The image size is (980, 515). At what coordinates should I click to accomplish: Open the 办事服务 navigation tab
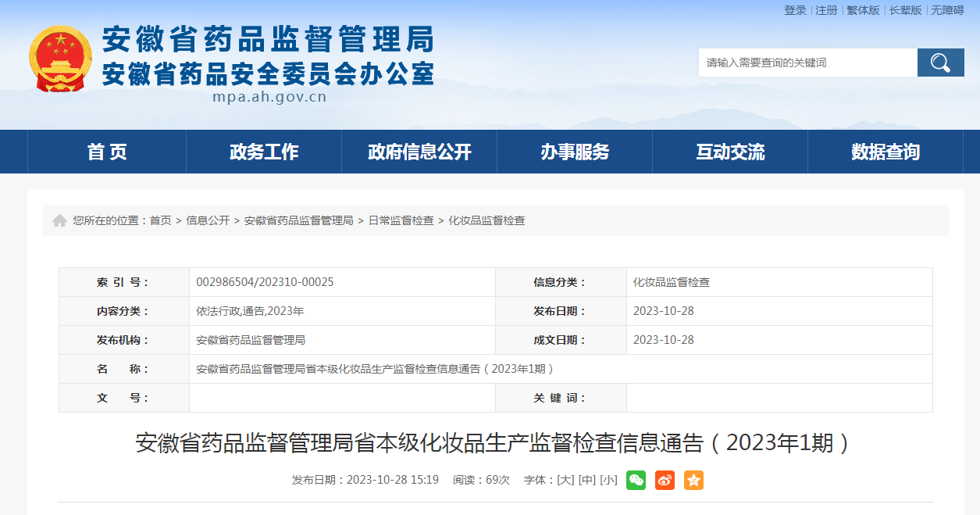pos(575,152)
